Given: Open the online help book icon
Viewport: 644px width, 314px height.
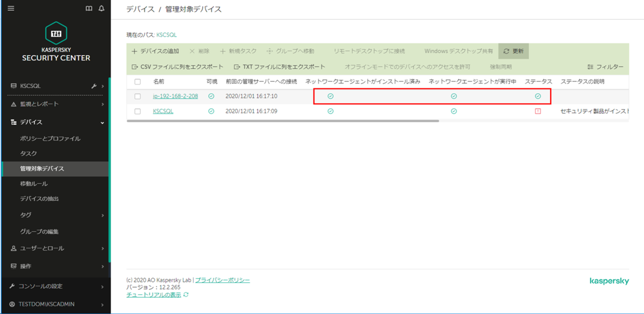Looking at the screenshot, I should 88,8.
